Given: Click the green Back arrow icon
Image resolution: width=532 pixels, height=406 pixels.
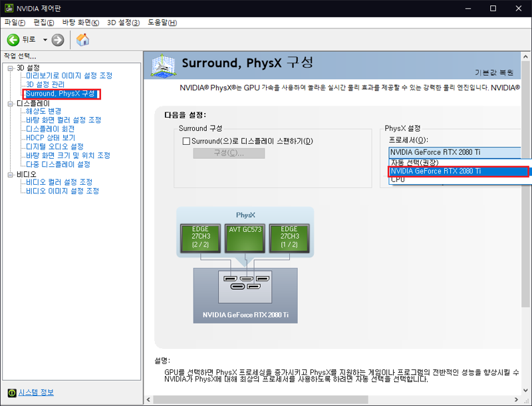Looking at the screenshot, I should click(x=13, y=40).
